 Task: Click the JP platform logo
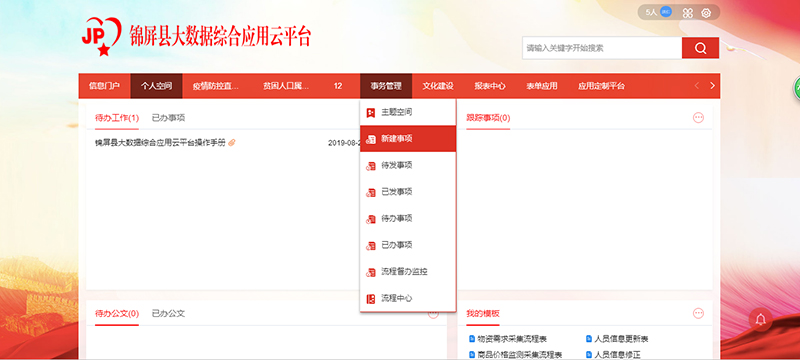102,36
